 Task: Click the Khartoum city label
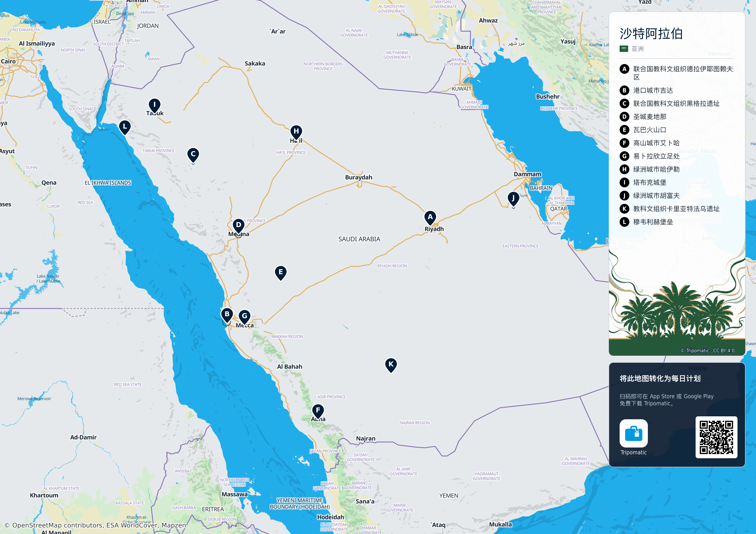click(44, 496)
